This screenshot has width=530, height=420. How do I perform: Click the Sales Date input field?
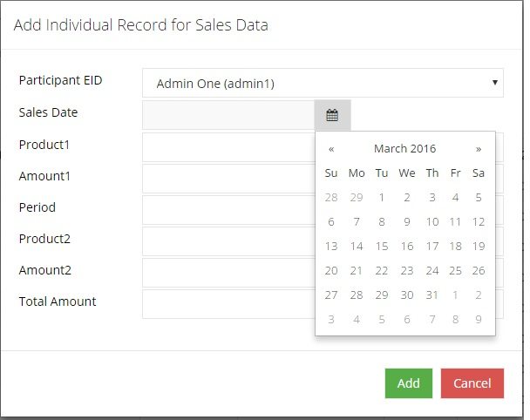228,115
